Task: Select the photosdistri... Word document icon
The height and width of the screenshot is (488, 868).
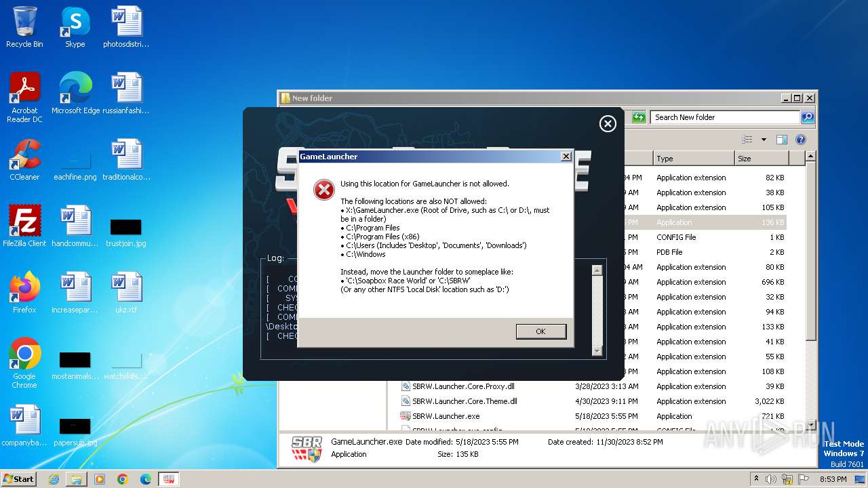Action: (x=126, y=27)
